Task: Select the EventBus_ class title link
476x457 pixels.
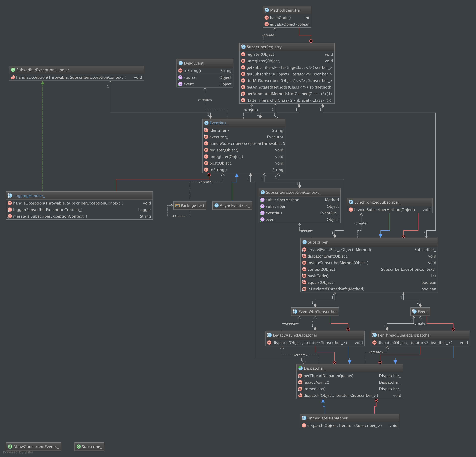Action: coord(219,123)
